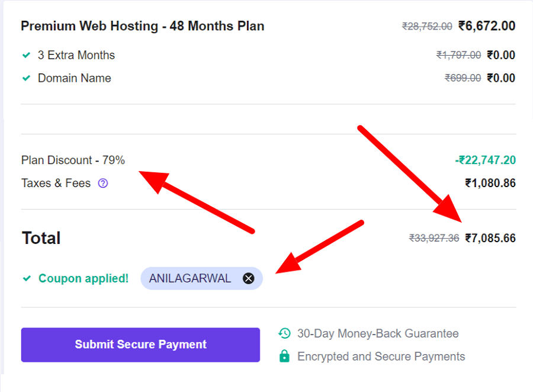Click the 30-Day Money-Back Guarantee text
Screen dimensions: 533x392
(x=378, y=333)
